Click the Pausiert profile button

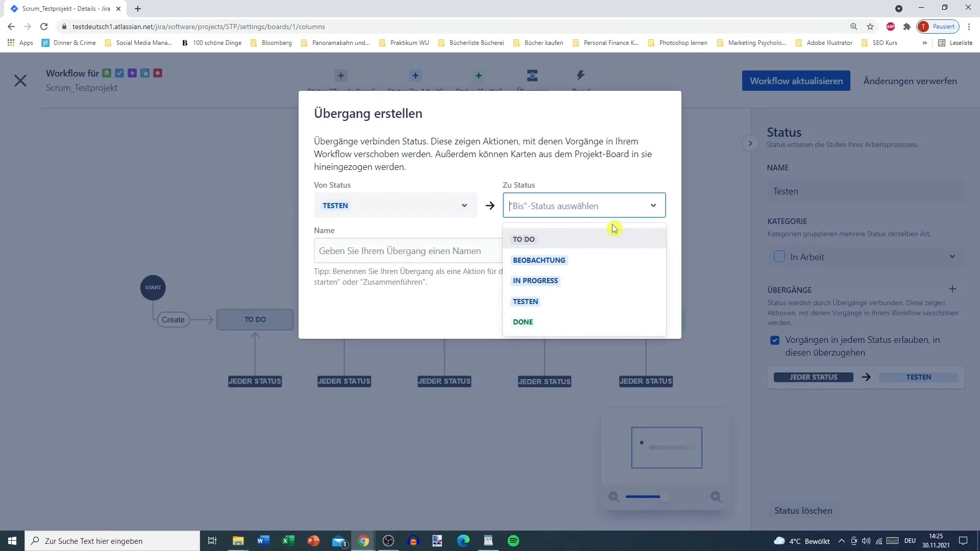coord(938,27)
